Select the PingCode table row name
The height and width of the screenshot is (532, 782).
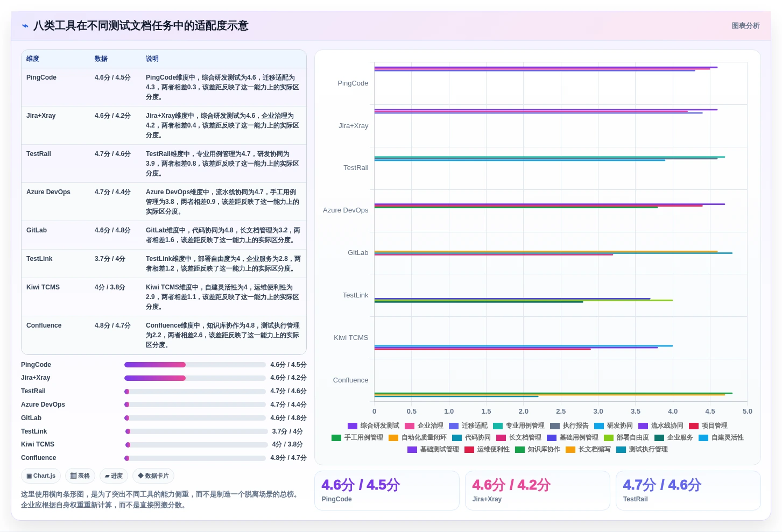pyautogui.click(x=41, y=77)
